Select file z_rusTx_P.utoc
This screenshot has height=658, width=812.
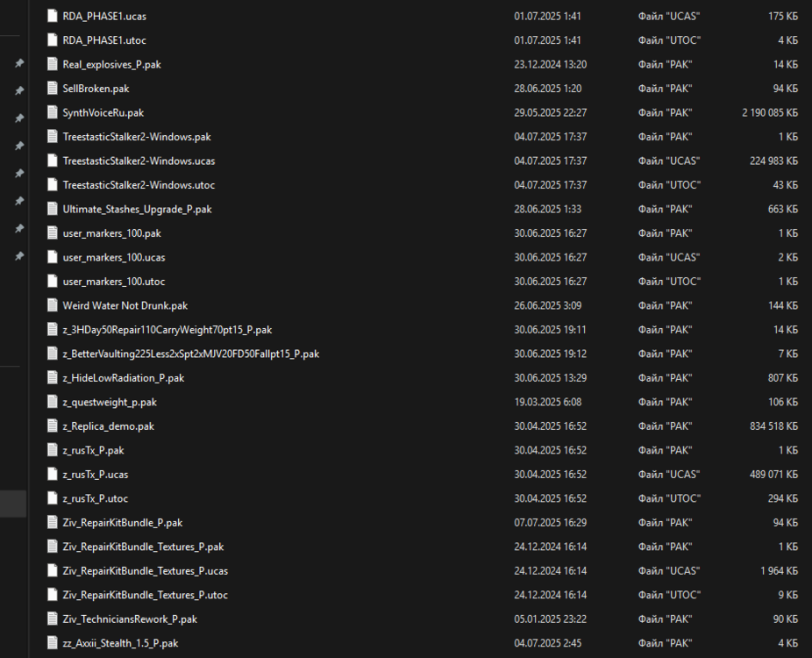[x=95, y=498]
